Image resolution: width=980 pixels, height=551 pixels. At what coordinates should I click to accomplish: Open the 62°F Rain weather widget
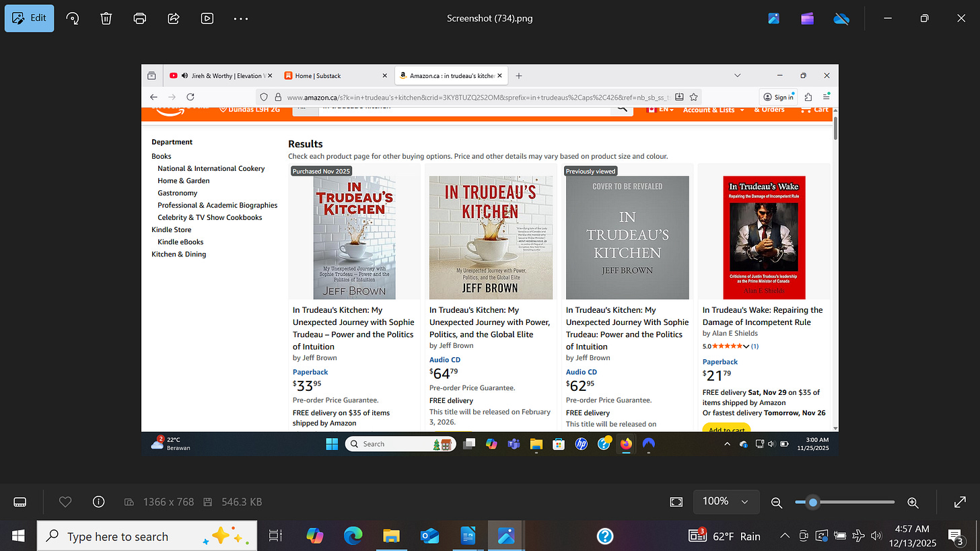pyautogui.click(x=724, y=536)
